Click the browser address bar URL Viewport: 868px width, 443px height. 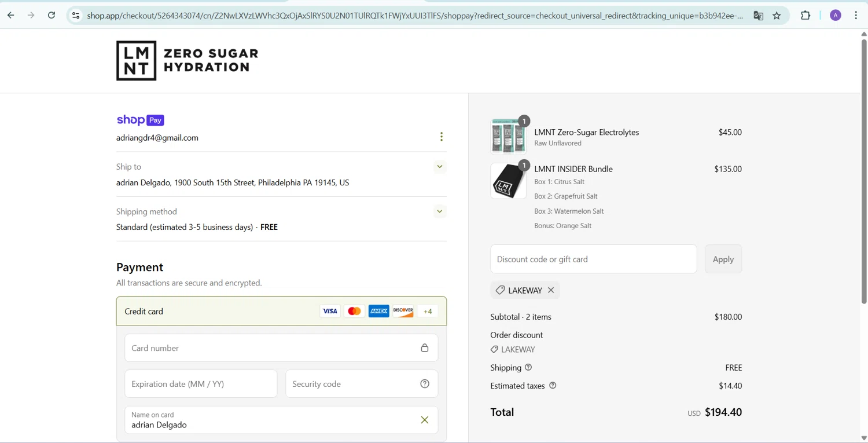415,16
